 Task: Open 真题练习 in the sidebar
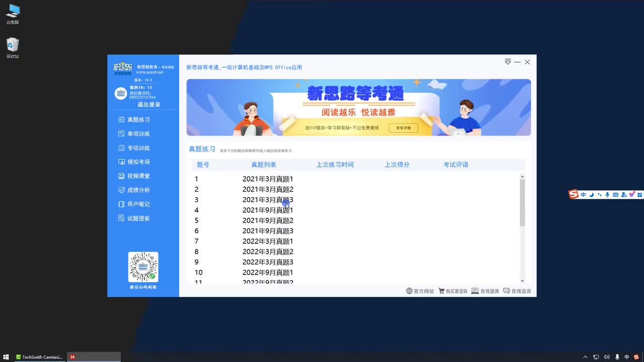(134, 120)
